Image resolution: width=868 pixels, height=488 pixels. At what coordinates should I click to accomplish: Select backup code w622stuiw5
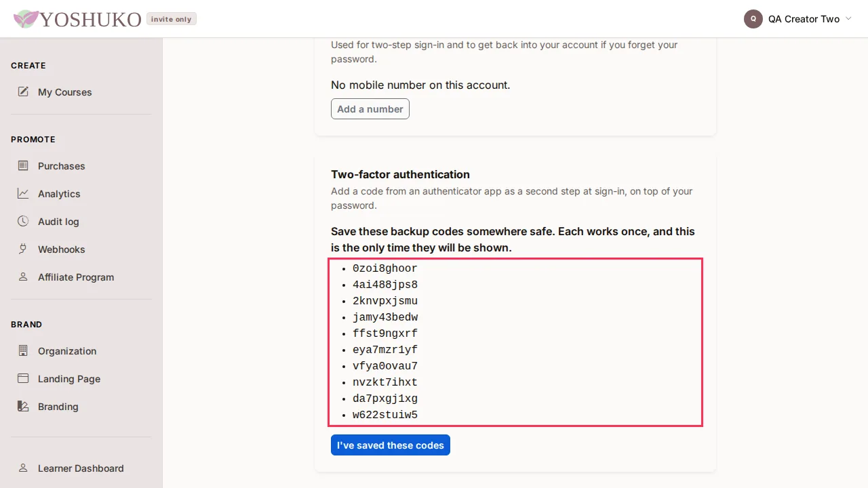[x=385, y=415]
